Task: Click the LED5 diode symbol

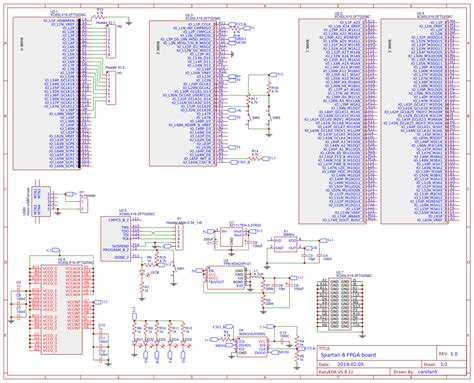Action: pos(183,342)
